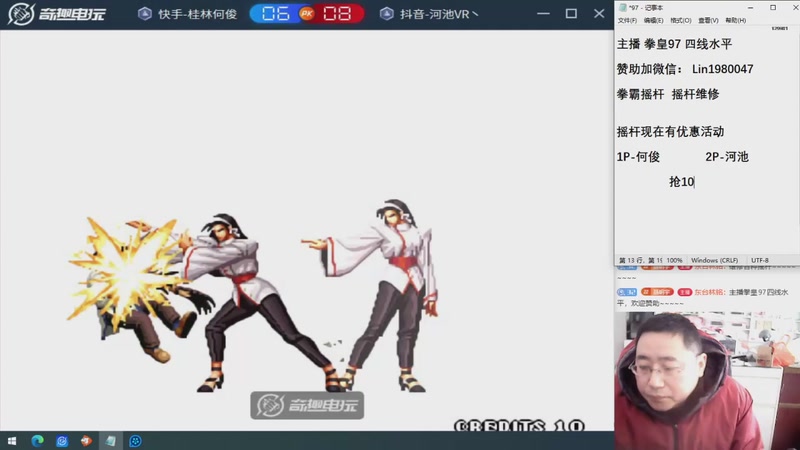This screenshot has width=800, height=450.
Task: Click the line 主播 拳皇97 四线水平 in Notepad
Action: coord(674,44)
